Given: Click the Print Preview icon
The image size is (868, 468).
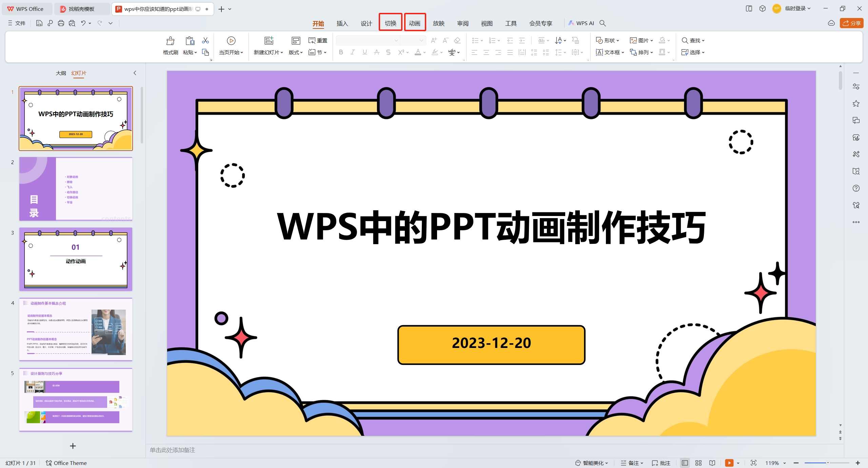Looking at the screenshot, I should pyautogui.click(x=72, y=23).
